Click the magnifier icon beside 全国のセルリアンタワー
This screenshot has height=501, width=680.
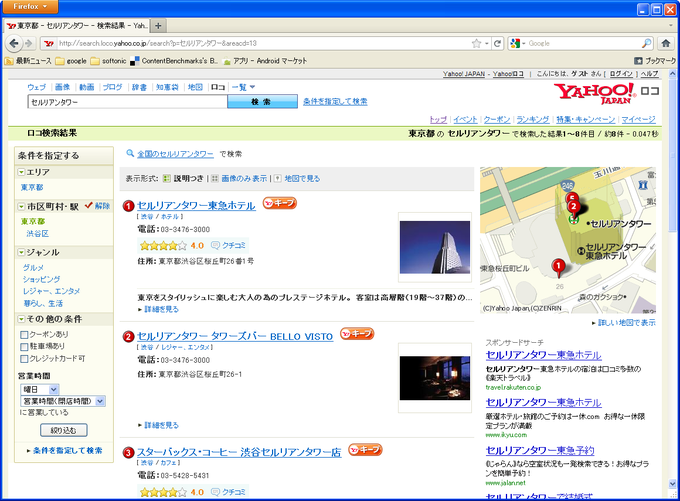[x=130, y=153]
